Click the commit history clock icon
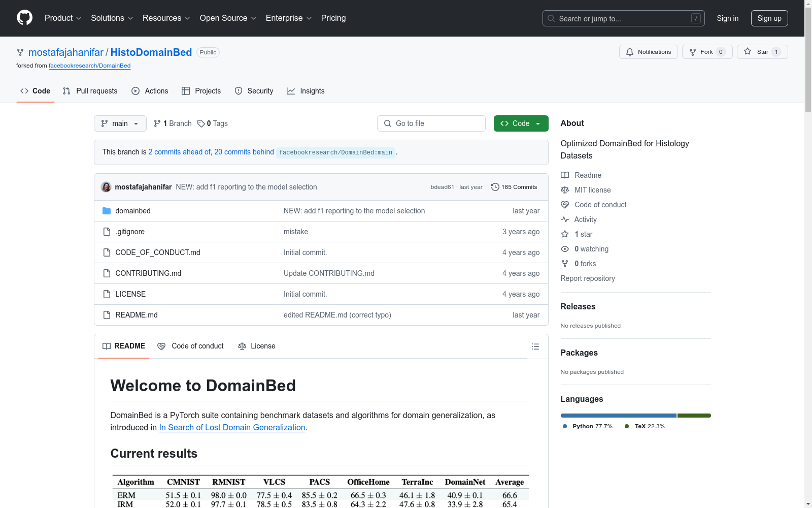 pyautogui.click(x=495, y=187)
